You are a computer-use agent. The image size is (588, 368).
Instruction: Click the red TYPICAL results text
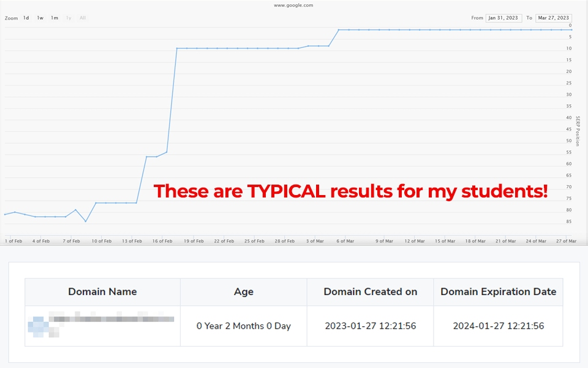click(350, 191)
